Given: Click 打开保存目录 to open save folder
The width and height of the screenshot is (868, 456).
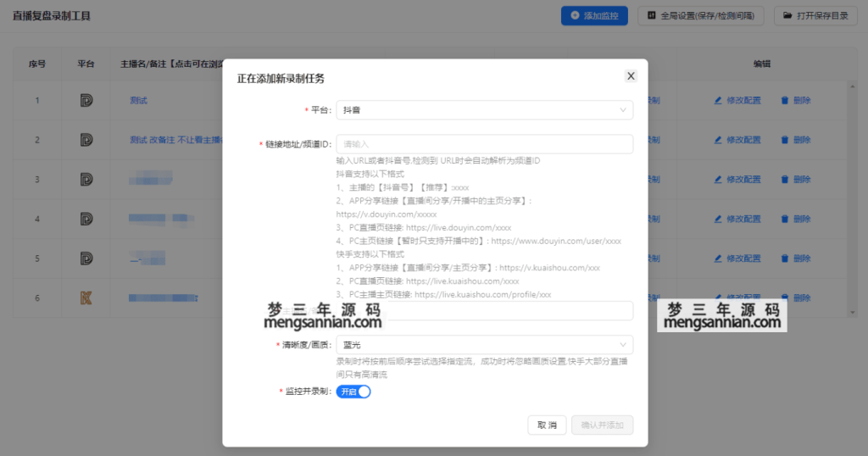Looking at the screenshot, I should 815,15.
